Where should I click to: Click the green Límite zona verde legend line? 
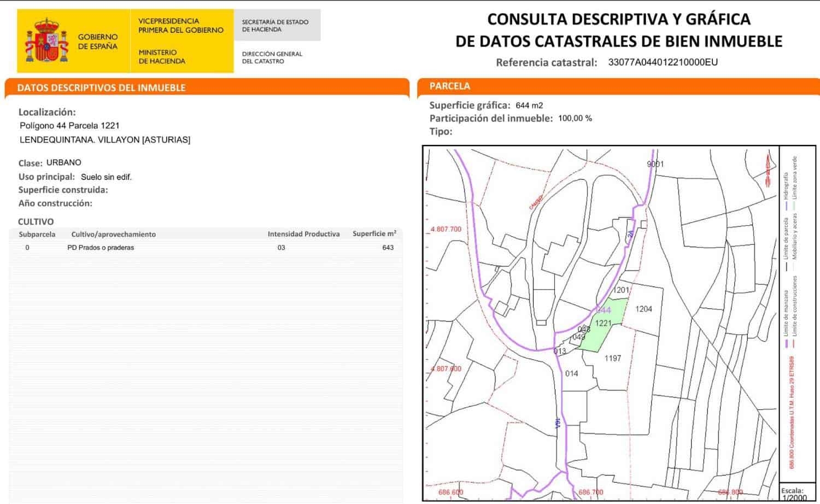[x=795, y=205]
